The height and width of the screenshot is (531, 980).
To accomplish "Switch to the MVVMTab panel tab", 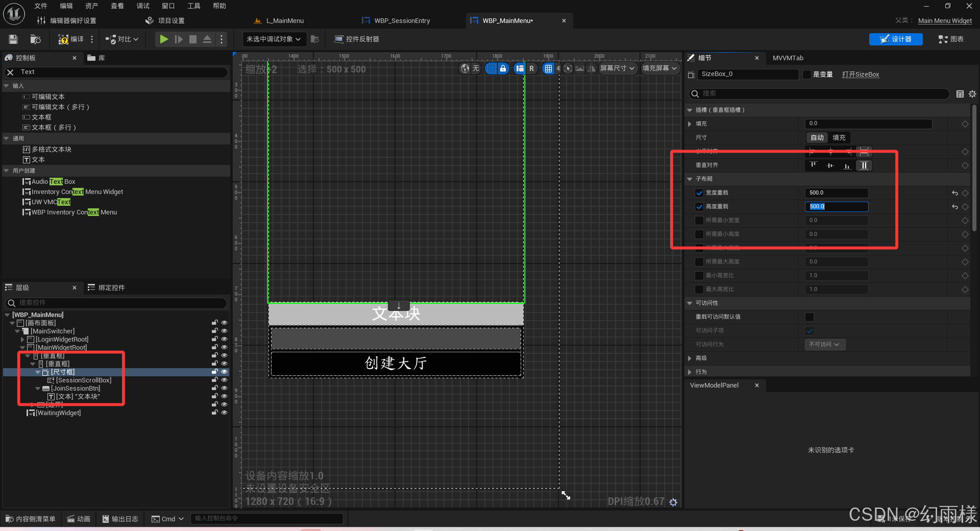I will pyautogui.click(x=788, y=58).
